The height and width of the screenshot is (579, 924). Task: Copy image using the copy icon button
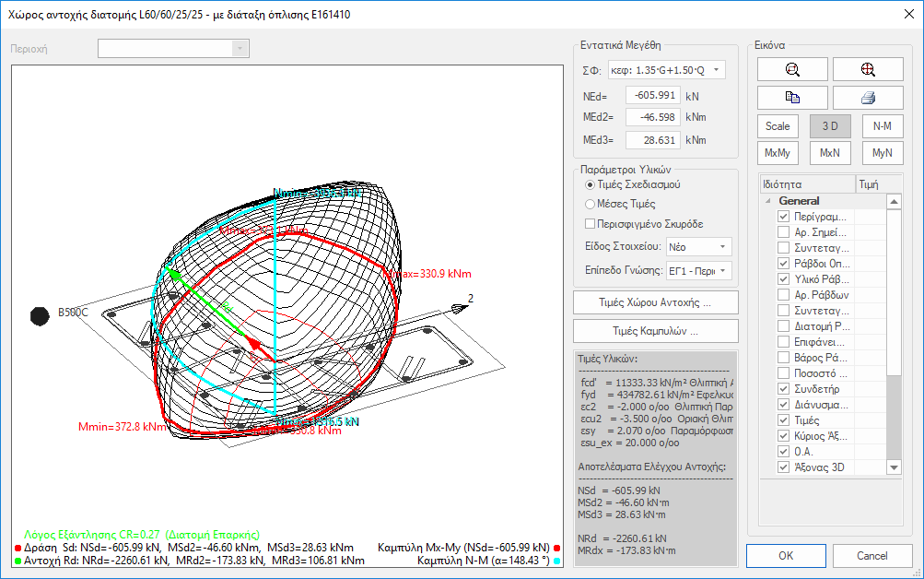[x=792, y=98]
